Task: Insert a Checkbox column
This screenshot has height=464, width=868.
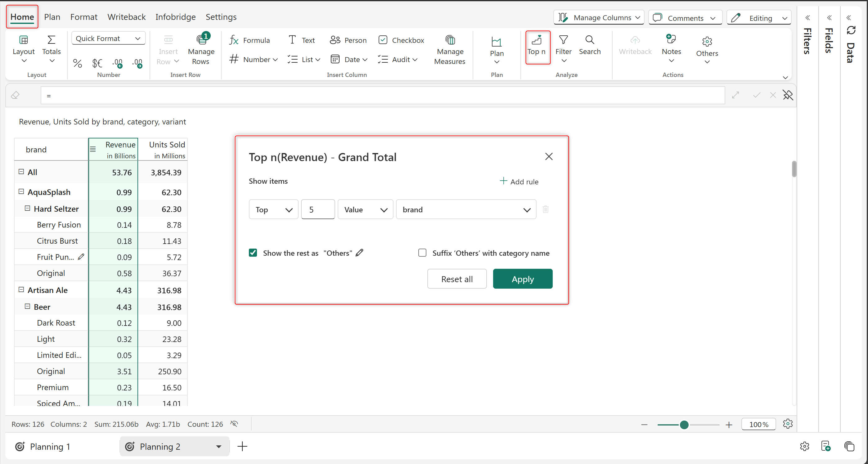Action: click(x=401, y=40)
